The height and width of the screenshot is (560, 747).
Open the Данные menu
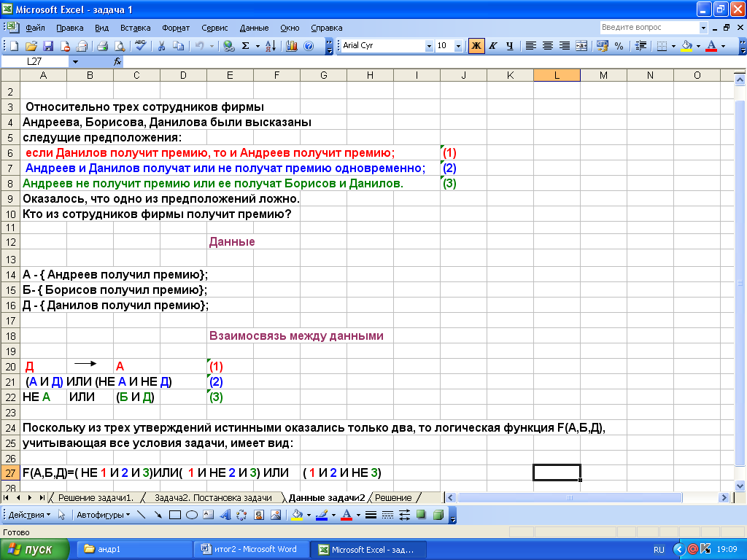pos(254,28)
